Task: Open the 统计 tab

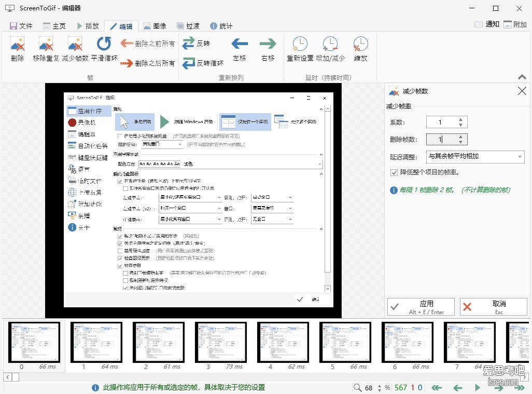Action: tap(221, 26)
